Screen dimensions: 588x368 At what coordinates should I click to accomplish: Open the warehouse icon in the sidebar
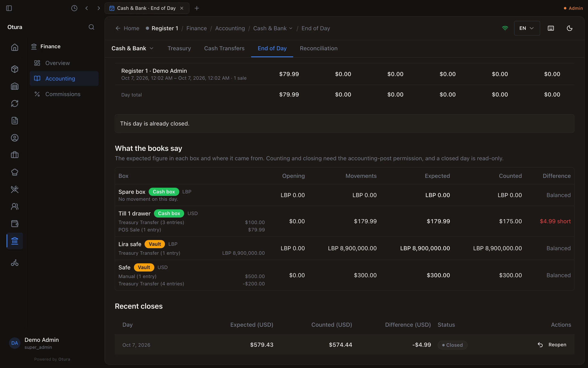(14, 86)
